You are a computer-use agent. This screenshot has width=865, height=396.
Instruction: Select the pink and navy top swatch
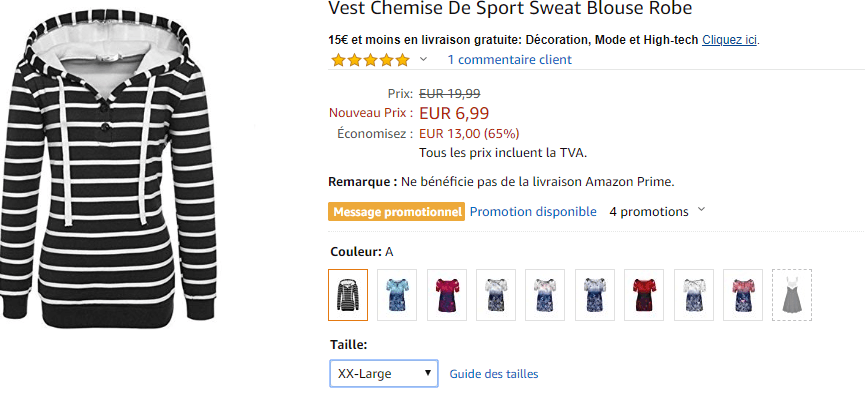pyautogui.click(x=743, y=295)
